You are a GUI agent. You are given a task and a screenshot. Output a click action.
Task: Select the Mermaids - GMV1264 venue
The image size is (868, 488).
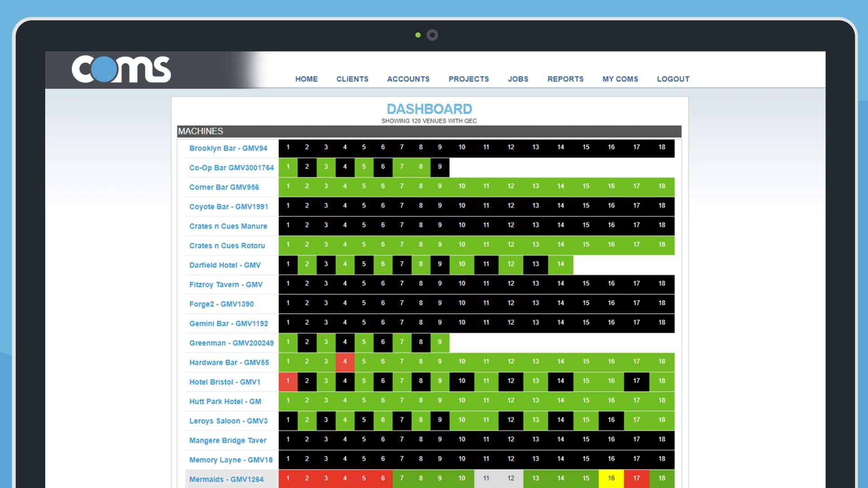click(226, 479)
